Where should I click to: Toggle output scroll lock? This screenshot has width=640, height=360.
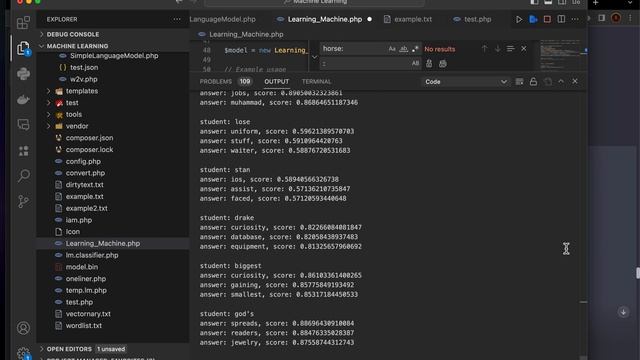(533, 82)
